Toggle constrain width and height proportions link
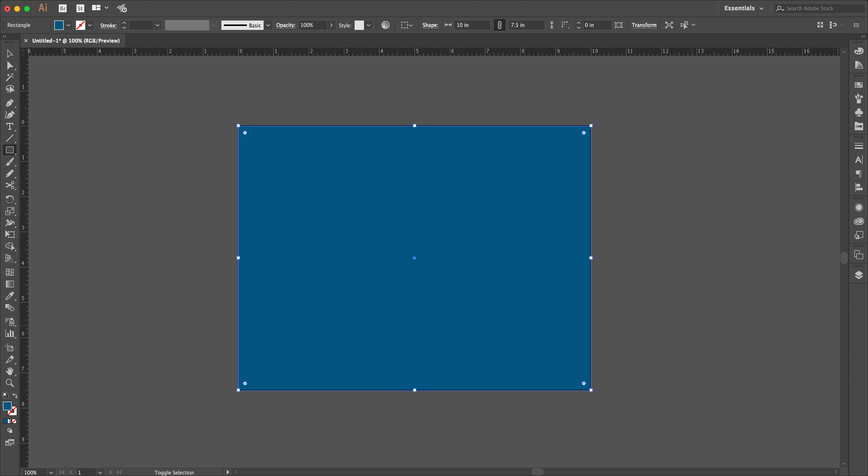The width and height of the screenshot is (868, 476). 499,25
